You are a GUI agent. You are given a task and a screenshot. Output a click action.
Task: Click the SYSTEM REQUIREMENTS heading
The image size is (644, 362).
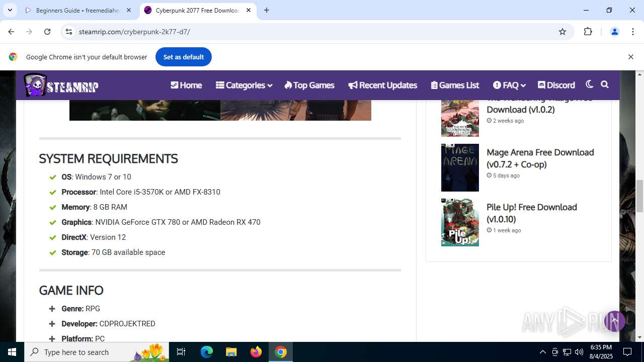point(108,158)
